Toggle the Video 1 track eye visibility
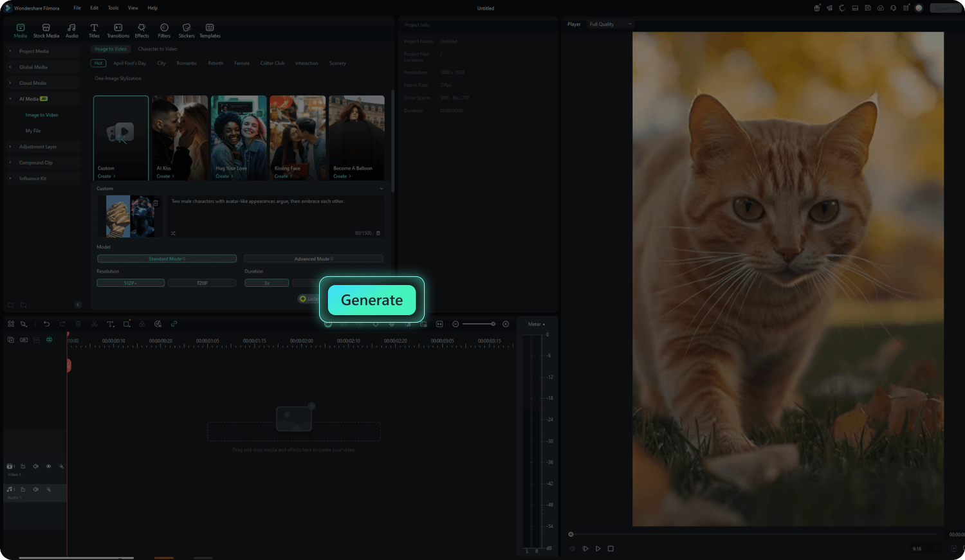Image resolution: width=965 pixels, height=560 pixels. [x=48, y=466]
